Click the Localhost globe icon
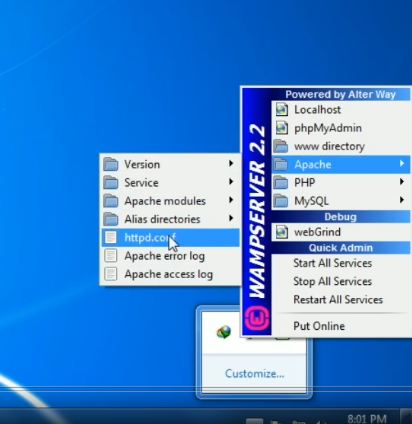Viewport: 412px width, 424px height. [x=282, y=110]
